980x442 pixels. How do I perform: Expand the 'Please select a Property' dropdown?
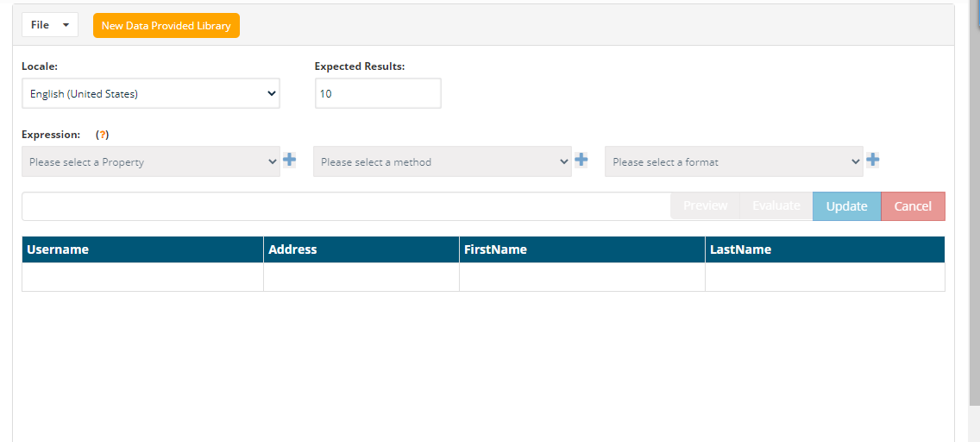(151, 161)
